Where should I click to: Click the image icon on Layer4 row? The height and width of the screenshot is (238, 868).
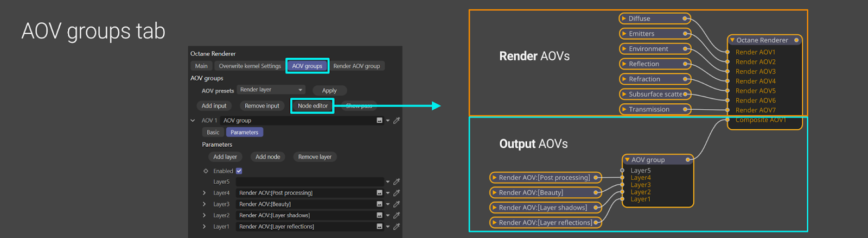(x=380, y=193)
